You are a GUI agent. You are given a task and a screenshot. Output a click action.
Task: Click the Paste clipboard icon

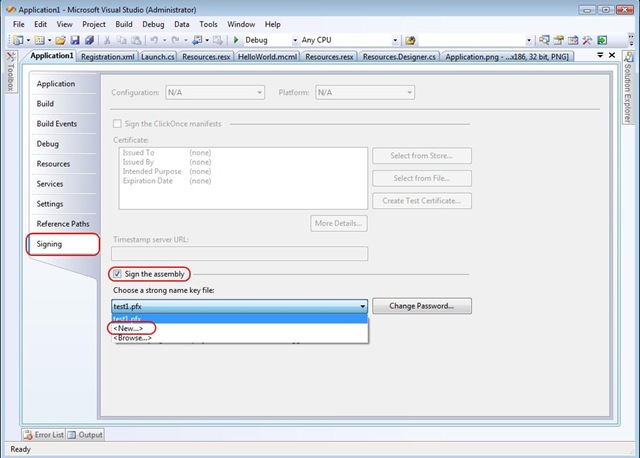(136, 40)
